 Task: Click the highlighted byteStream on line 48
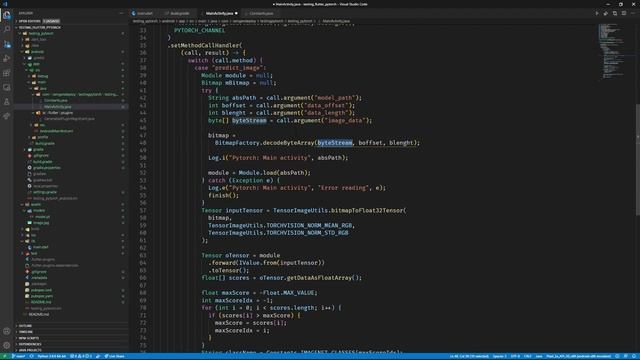tap(335, 143)
